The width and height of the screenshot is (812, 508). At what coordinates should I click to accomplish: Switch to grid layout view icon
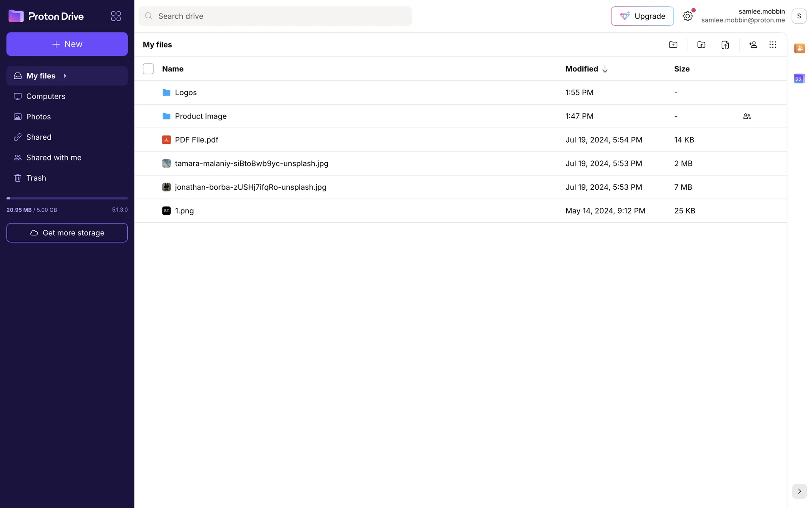[x=773, y=45]
